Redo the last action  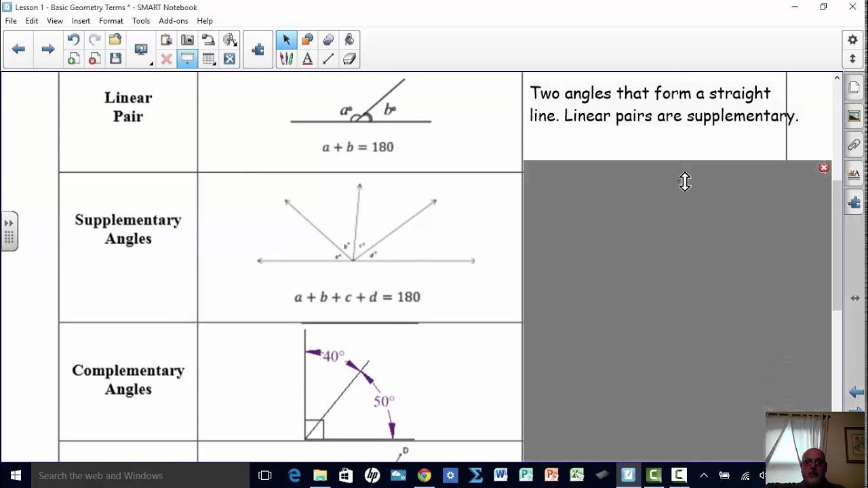(x=94, y=40)
